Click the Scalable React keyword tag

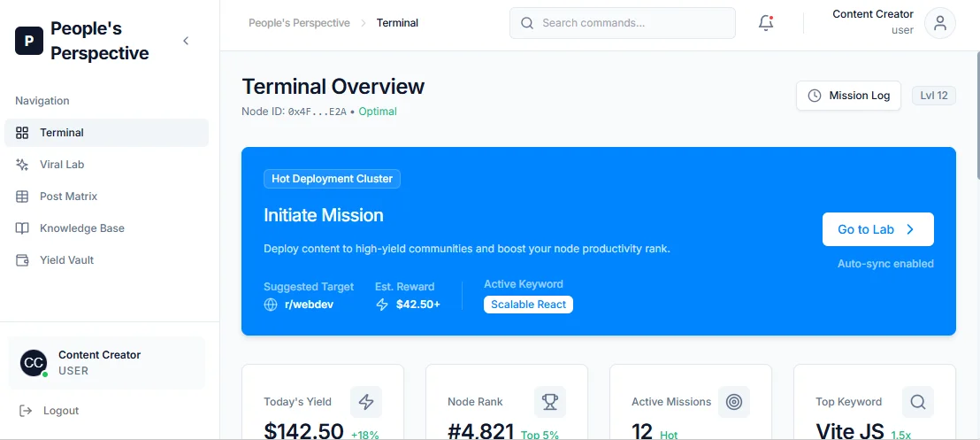[528, 305]
